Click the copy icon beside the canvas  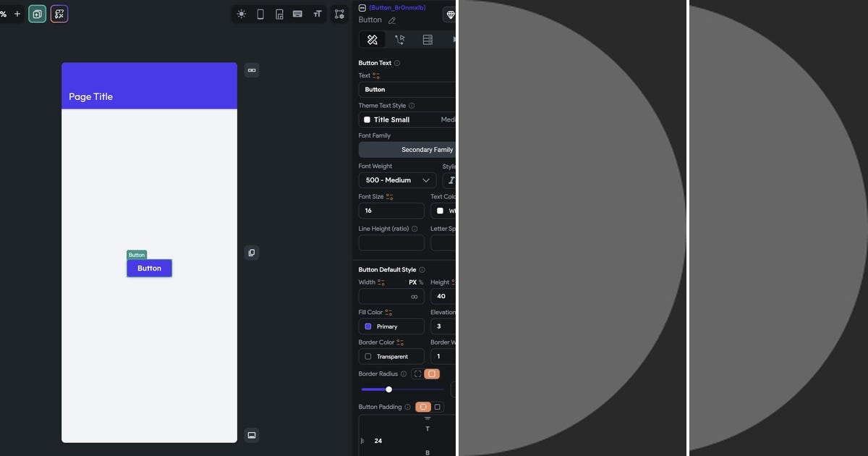click(x=252, y=253)
